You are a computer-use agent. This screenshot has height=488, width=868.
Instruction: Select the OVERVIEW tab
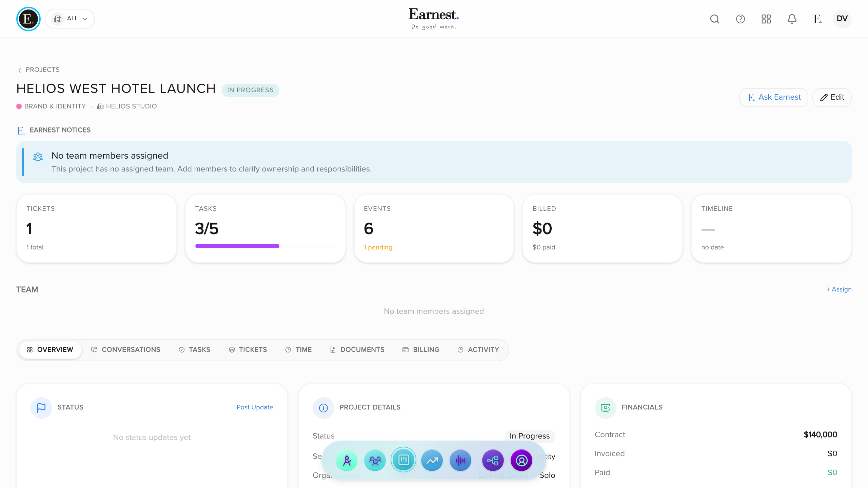point(50,350)
